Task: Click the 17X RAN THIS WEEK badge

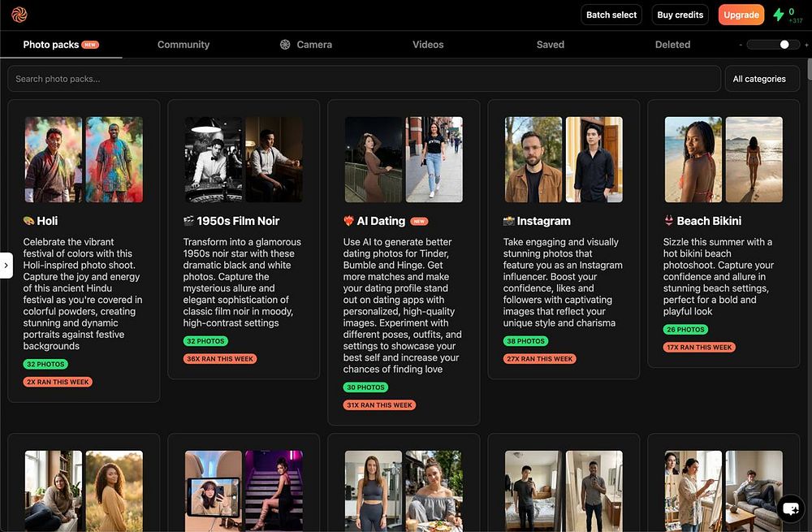Action: pos(699,347)
